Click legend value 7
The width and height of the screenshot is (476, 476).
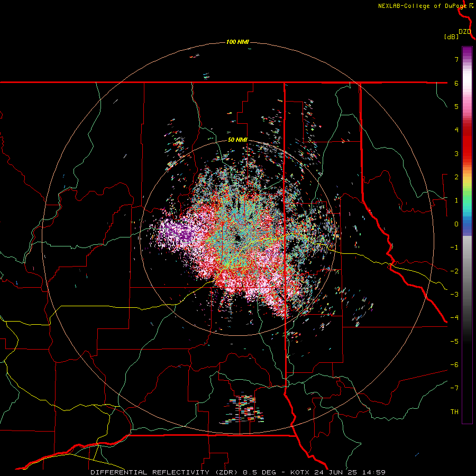(x=456, y=59)
